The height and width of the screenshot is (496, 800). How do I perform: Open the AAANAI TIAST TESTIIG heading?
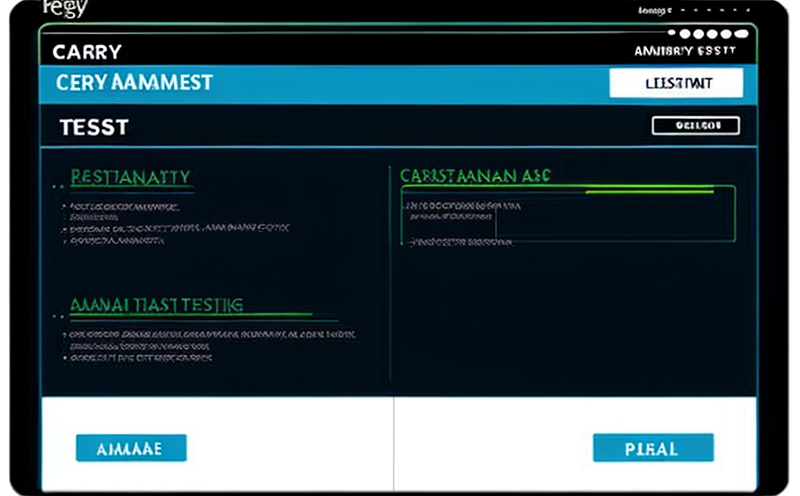(157, 305)
